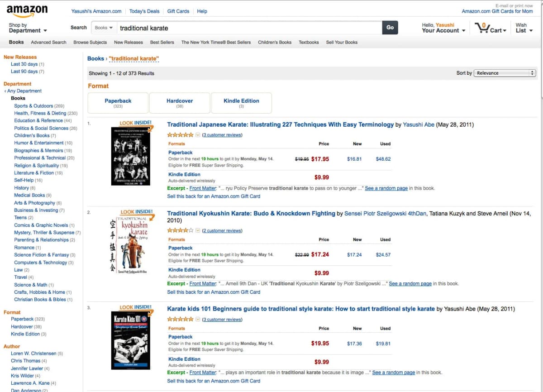Viewport: 543px width, 392px height.
Task: Open the Your Account dropdown
Action: [443, 28]
